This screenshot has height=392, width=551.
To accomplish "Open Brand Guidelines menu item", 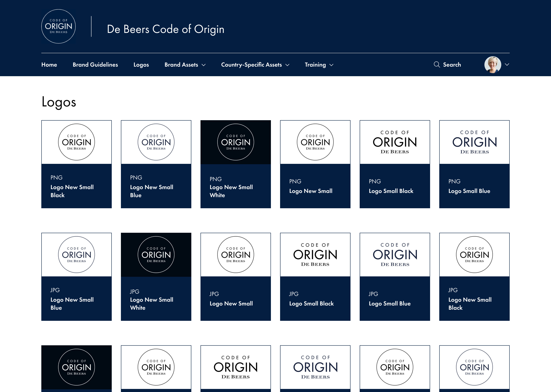I will point(95,65).
